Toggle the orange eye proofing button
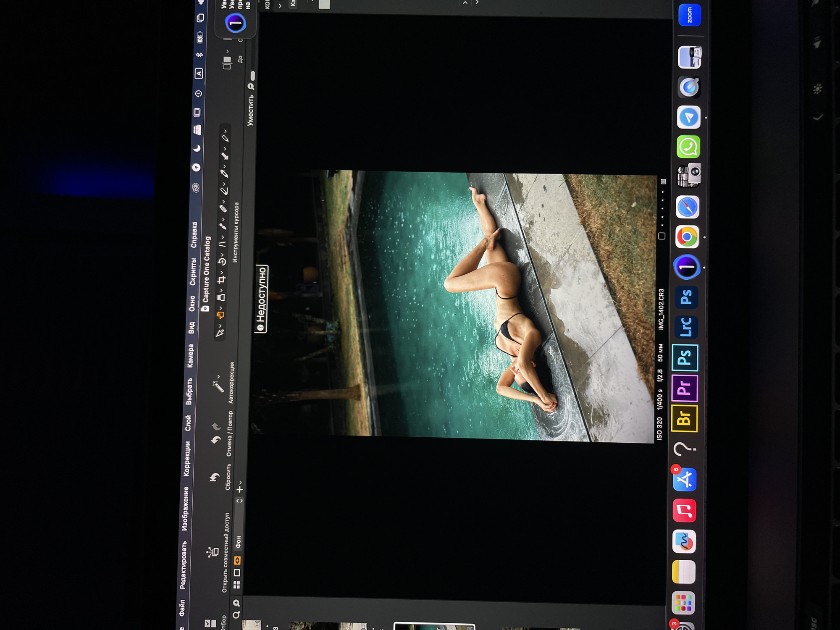Viewport: 840px width, 630px height. (237, 561)
